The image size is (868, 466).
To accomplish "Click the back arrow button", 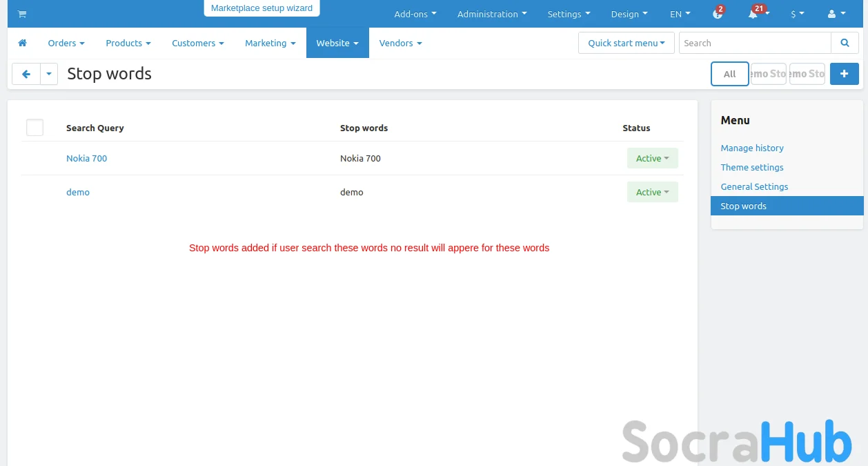I will click(26, 74).
